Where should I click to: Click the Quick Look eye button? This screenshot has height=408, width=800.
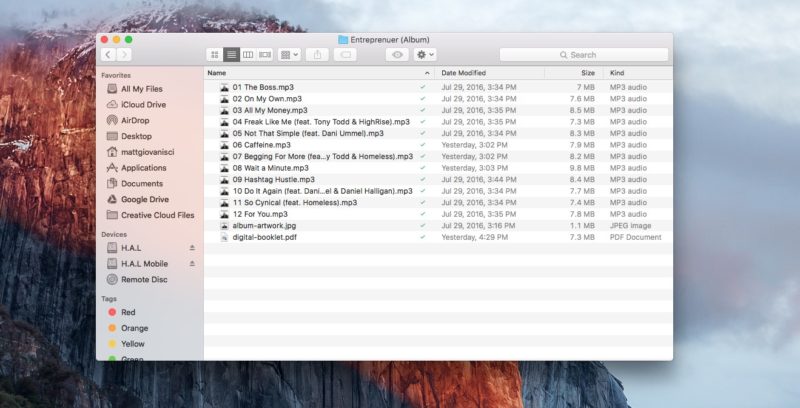pos(397,55)
